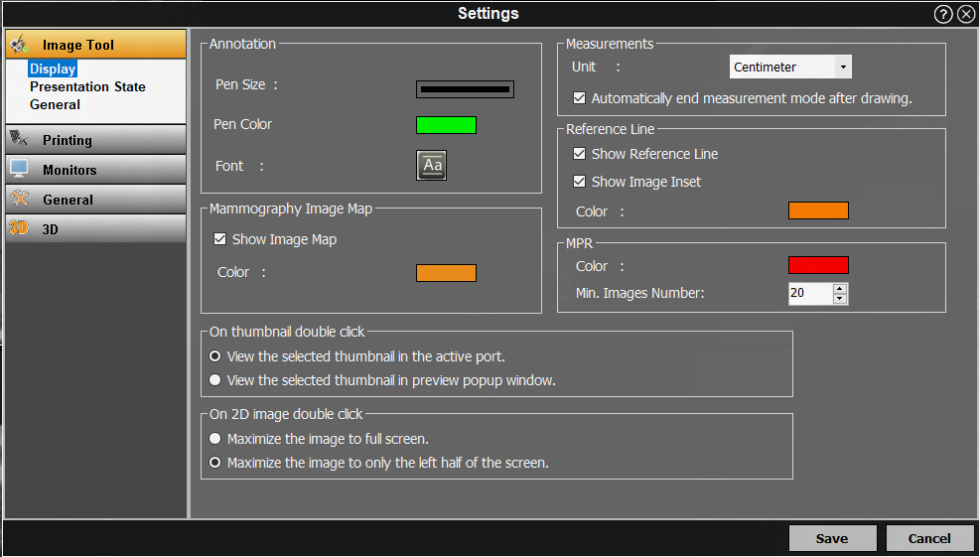Change the green Pen Color swatch
This screenshot has height=557, width=980.
(446, 125)
